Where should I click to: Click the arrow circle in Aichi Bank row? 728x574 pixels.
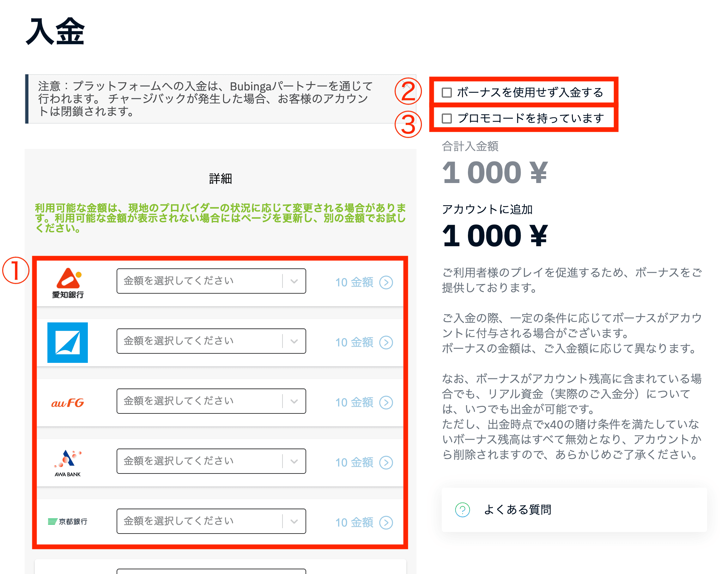386,282
